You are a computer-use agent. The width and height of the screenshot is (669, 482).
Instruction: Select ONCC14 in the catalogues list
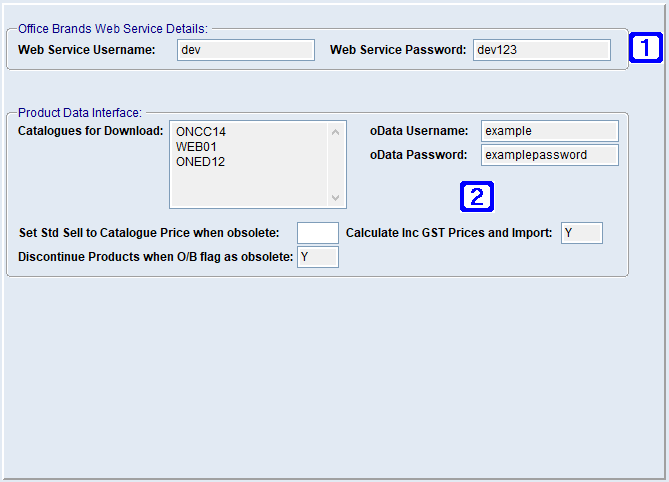(201, 131)
